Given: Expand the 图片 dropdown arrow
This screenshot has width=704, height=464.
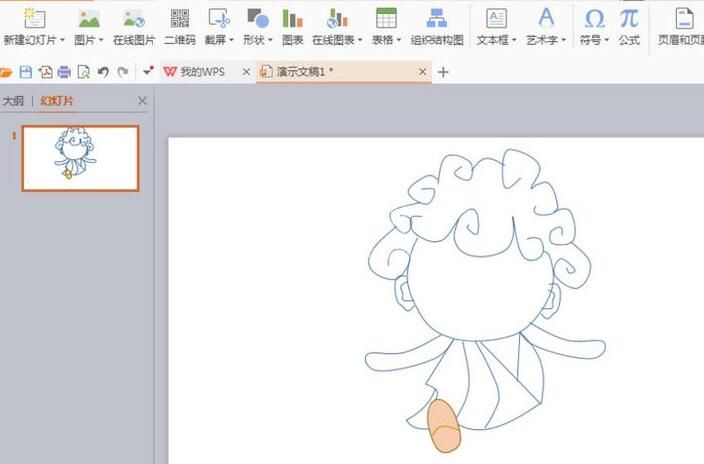Looking at the screenshot, I should (101, 40).
